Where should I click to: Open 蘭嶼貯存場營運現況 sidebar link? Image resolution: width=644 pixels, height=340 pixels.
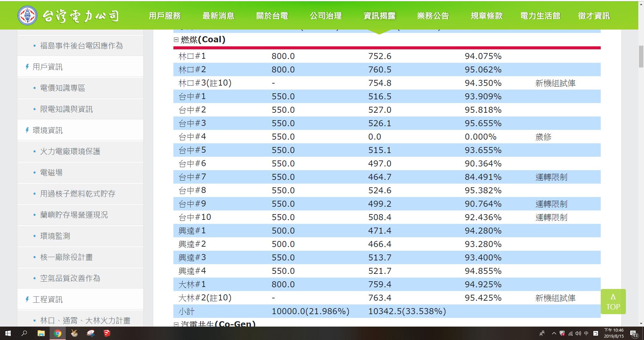(74, 215)
